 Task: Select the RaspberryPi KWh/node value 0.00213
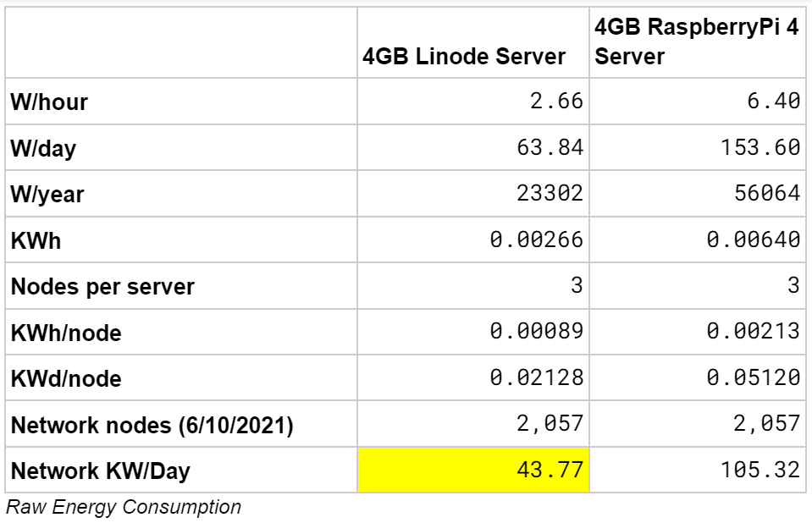pyautogui.click(x=754, y=331)
